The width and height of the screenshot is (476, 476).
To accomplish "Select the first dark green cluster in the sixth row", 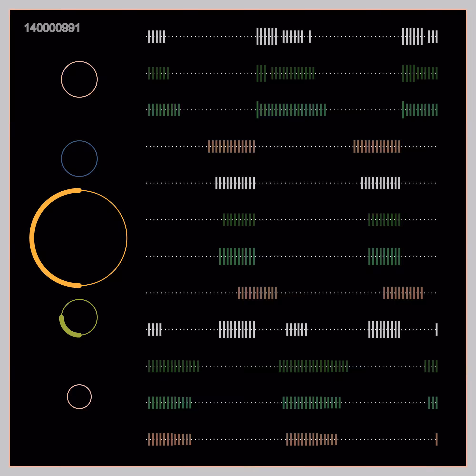I will (x=239, y=219).
